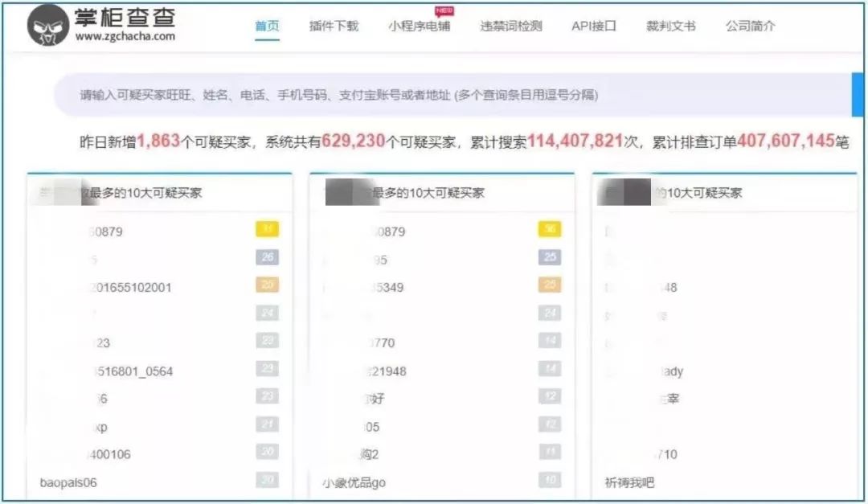Click the gray 26 badge in the first list
The height and width of the screenshot is (504, 868).
coord(268,258)
